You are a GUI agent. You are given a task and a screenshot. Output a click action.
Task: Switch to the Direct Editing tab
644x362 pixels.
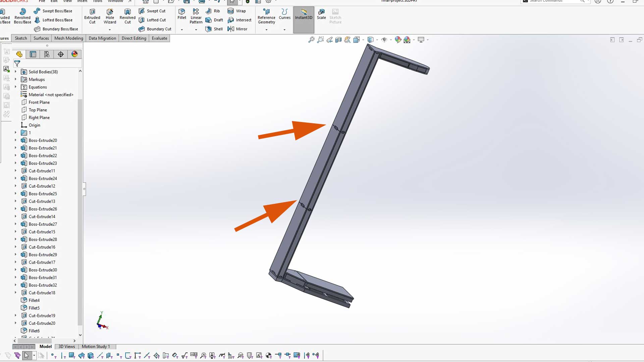(x=134, y=38)
